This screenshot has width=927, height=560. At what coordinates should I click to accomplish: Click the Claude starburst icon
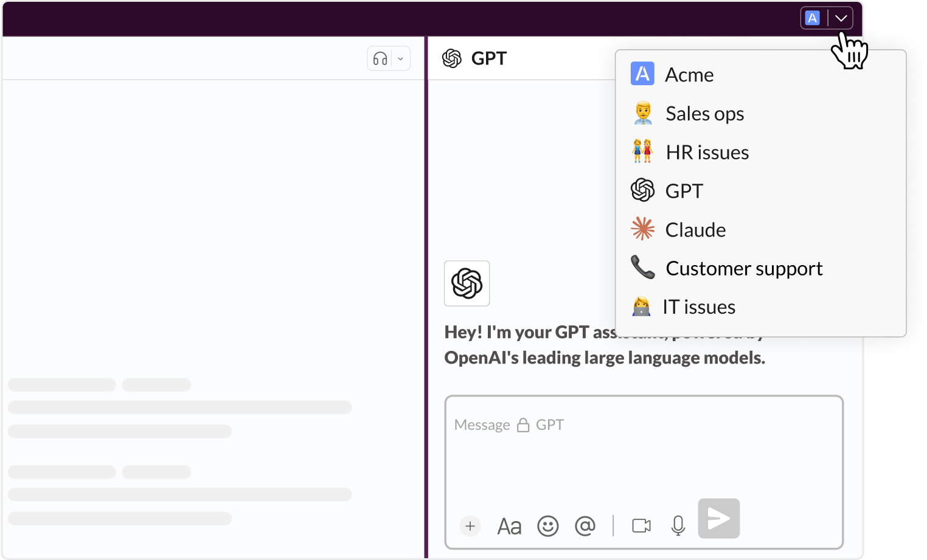coord(642,229)
